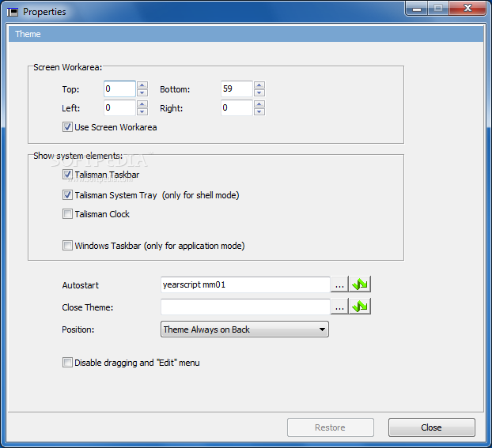The height and width of the screenshot is (448, 492).
Task: Decrease the Top value with down arrow
Action: tap(142, 92)
